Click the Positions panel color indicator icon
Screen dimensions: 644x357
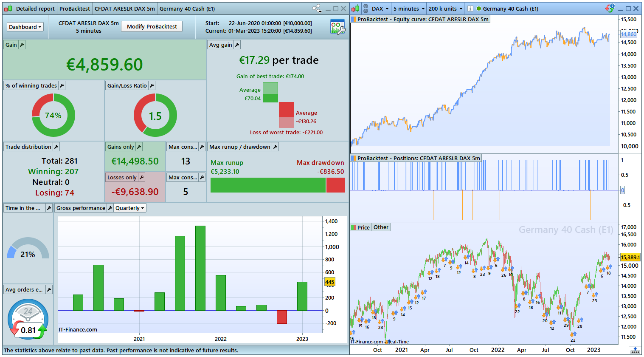tap(354, 158)
